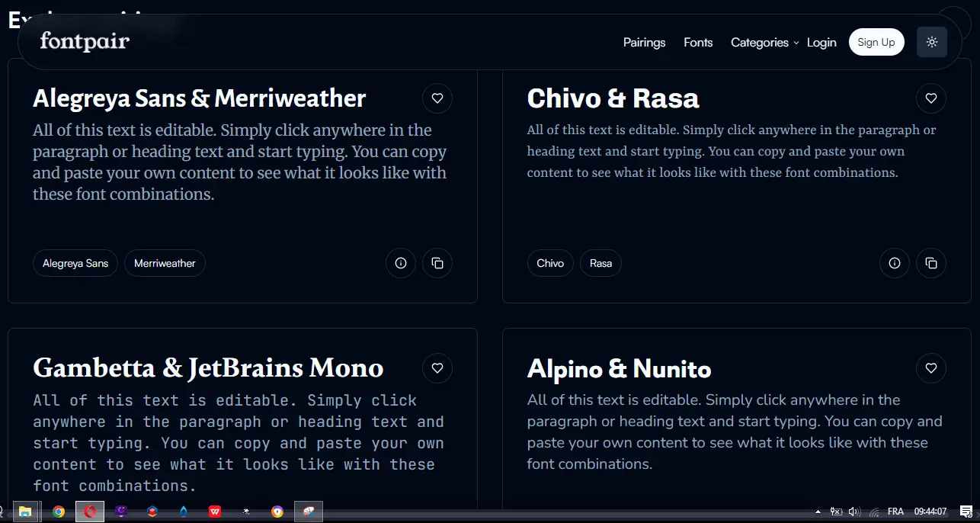
Task: Edit paragraph under Chivo & Rasa
Action: pos(732,151)
